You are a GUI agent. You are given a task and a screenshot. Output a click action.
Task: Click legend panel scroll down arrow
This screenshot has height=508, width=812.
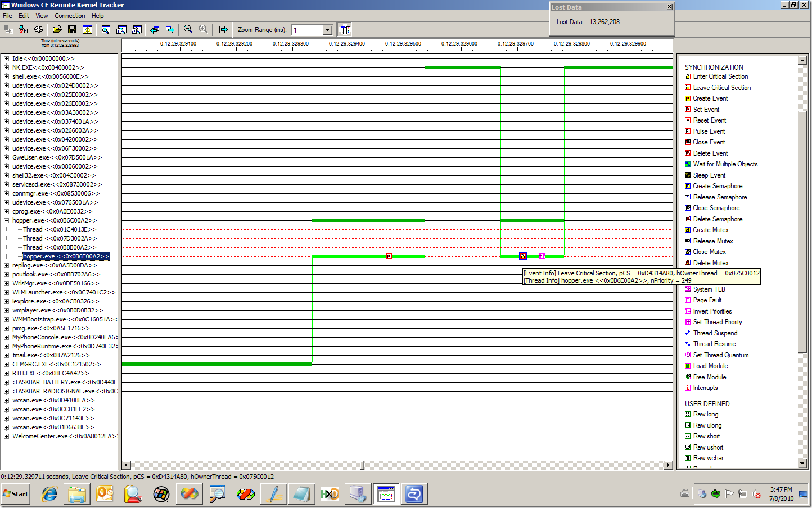802,464
